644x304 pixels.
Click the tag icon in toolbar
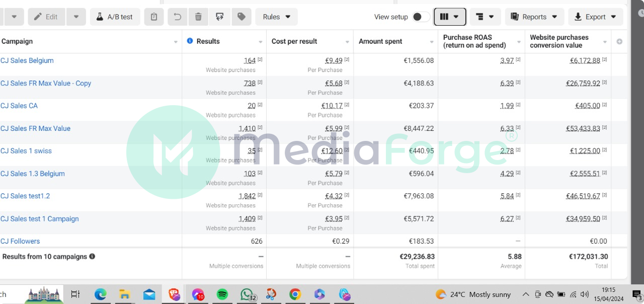[x=242, y=17]
